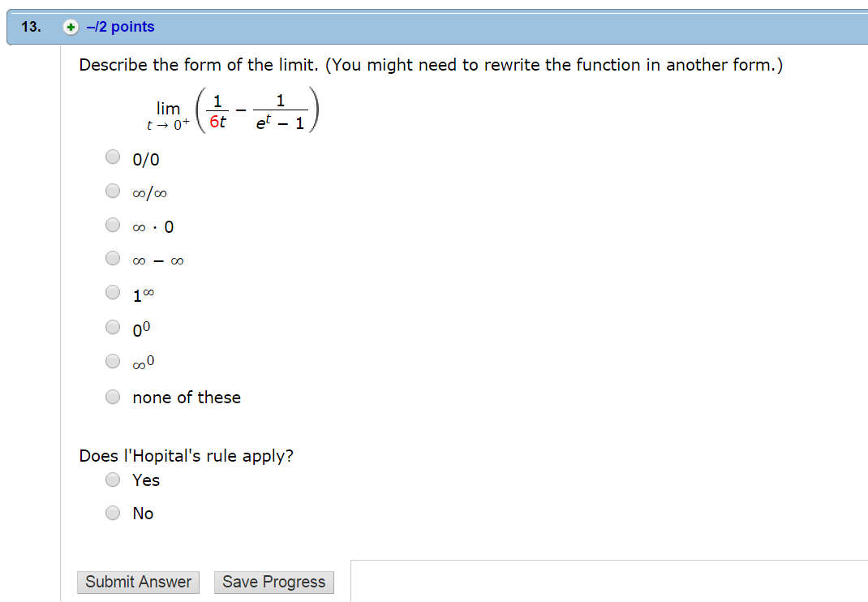This screenshot has width=868, height=602.
Task: Choose the 0^0 limit form
Action: pos(113,327)
